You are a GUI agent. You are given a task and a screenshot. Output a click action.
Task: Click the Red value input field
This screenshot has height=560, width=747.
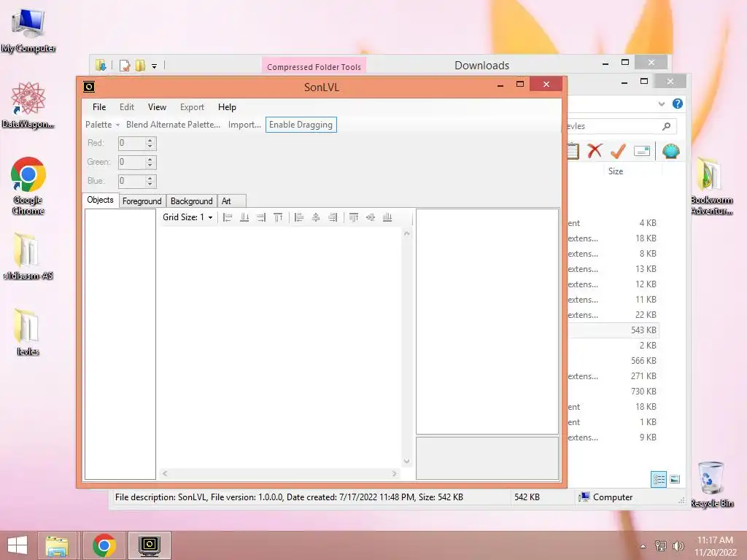click(x=131, y=143)
